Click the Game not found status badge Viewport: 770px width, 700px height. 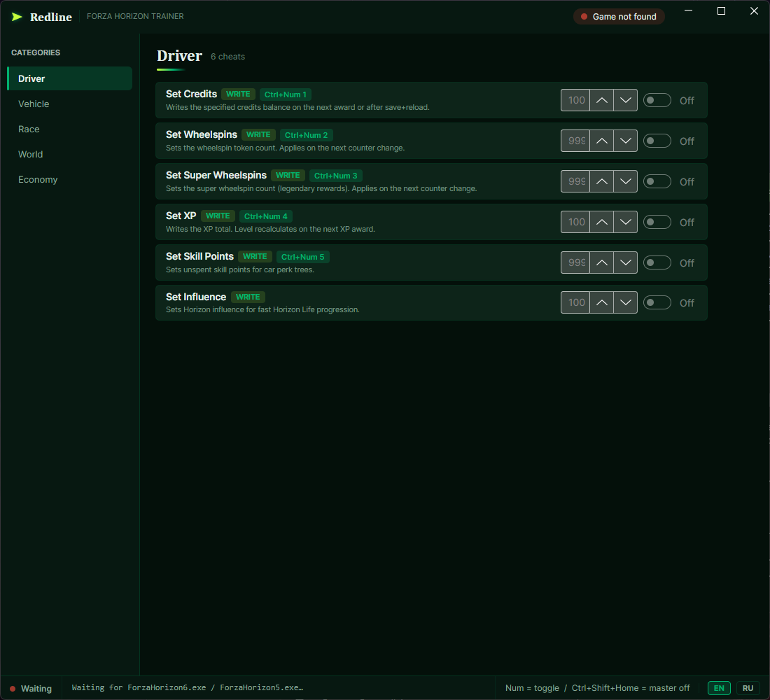click(x=619, y=17)
